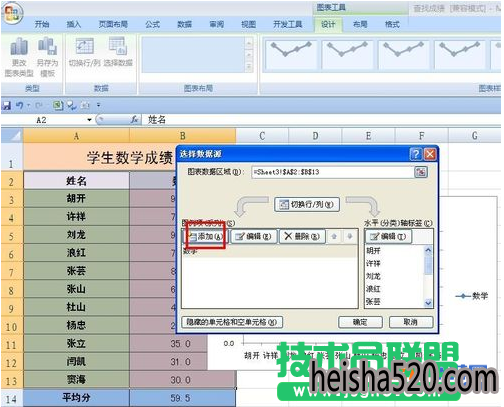Viewport: 504px width, 407px height.
Task: Click Save As Template (另存为模板) icon
Action: click(x=47, y=57)
